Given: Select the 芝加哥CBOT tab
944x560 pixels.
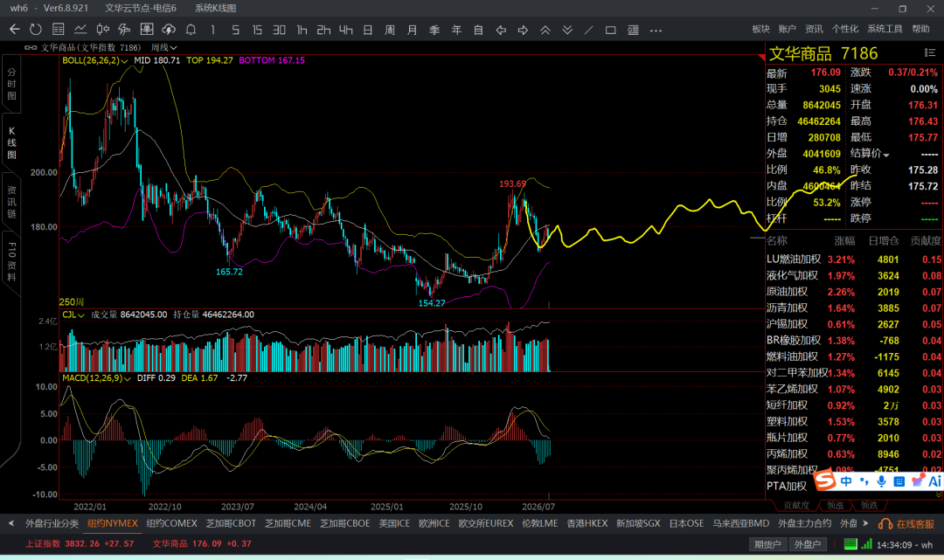Looking at the screenshot, I should click(231, 523).
